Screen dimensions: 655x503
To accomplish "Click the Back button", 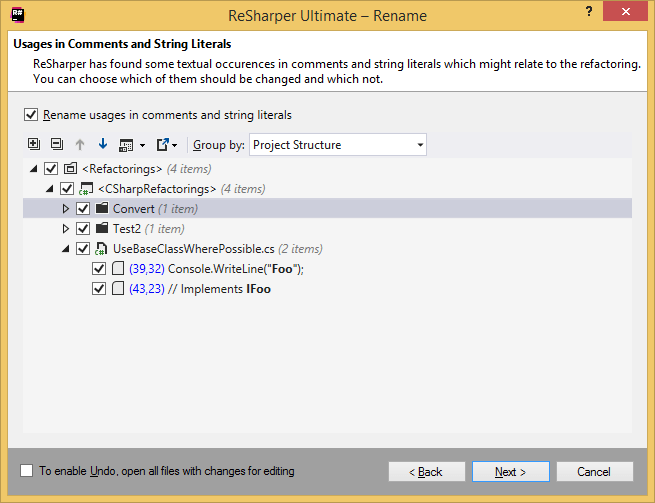I will tap(429, 472).
